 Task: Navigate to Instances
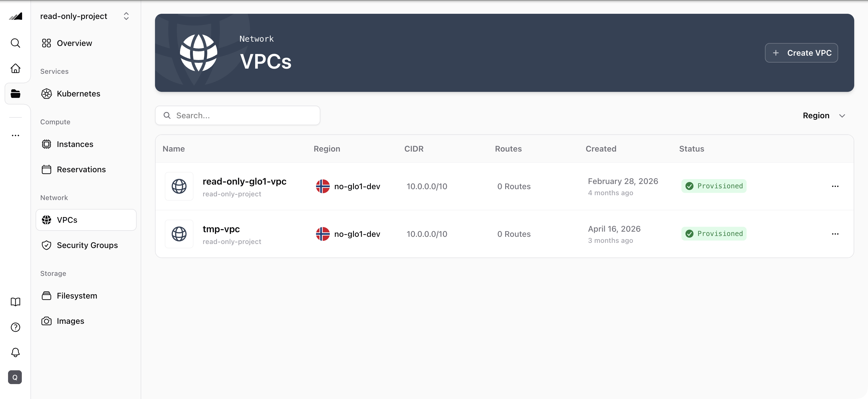[86, 144]
